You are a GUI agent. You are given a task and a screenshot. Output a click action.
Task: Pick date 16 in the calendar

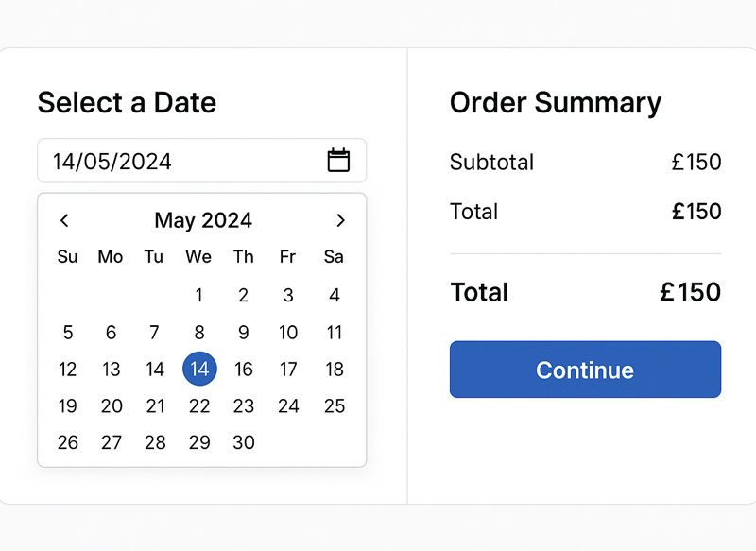[x=244, y=370]
